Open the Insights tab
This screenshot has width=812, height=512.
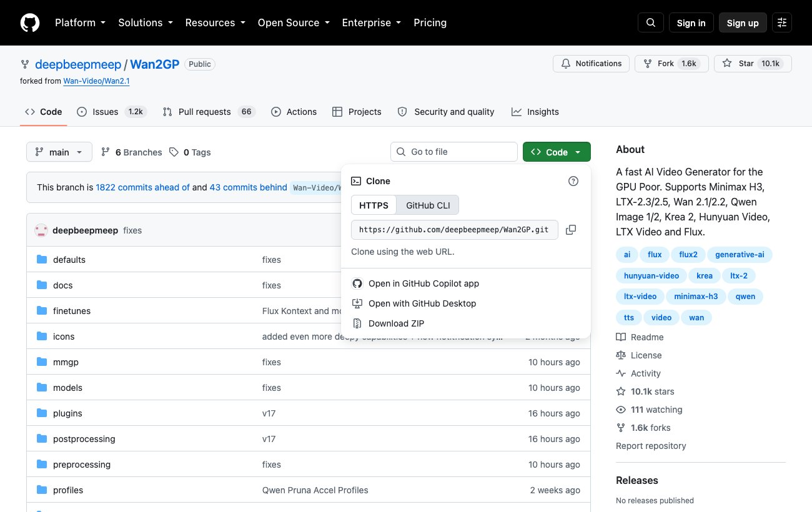[535, 112]
